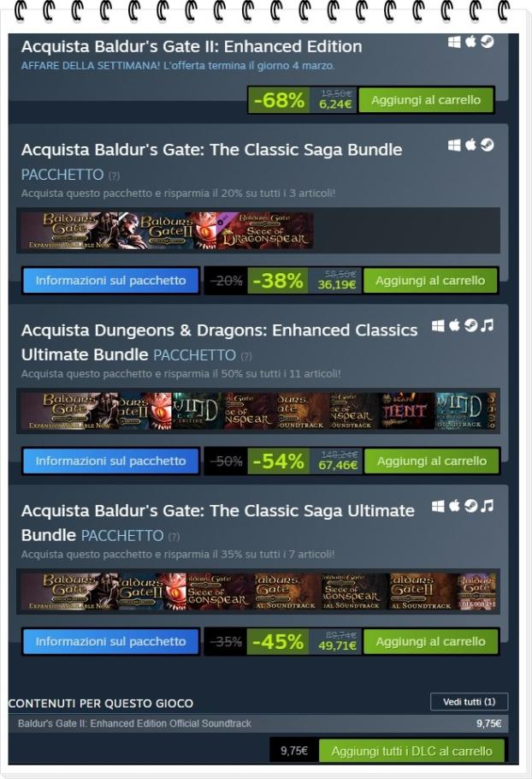Viewport: 532px width, 779px height.
Task: Click the Apple icon on Baldur's Gate II purchase
Action: [x=470, y=41]
